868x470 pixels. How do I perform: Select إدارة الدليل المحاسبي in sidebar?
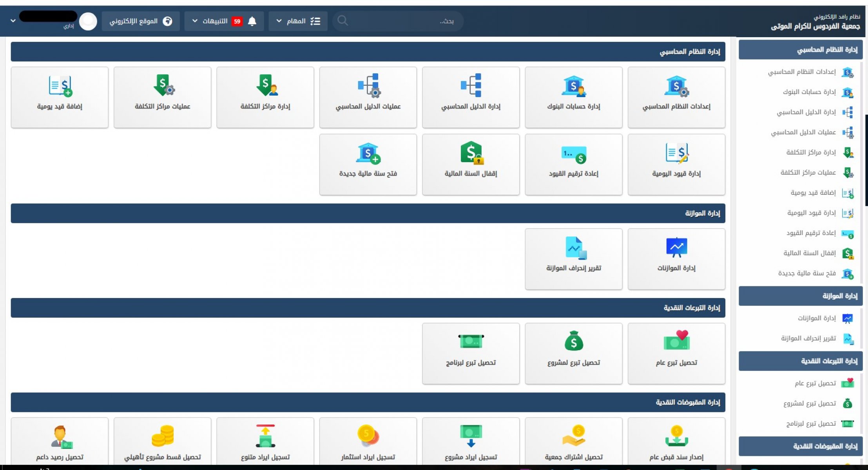point(806,112)
